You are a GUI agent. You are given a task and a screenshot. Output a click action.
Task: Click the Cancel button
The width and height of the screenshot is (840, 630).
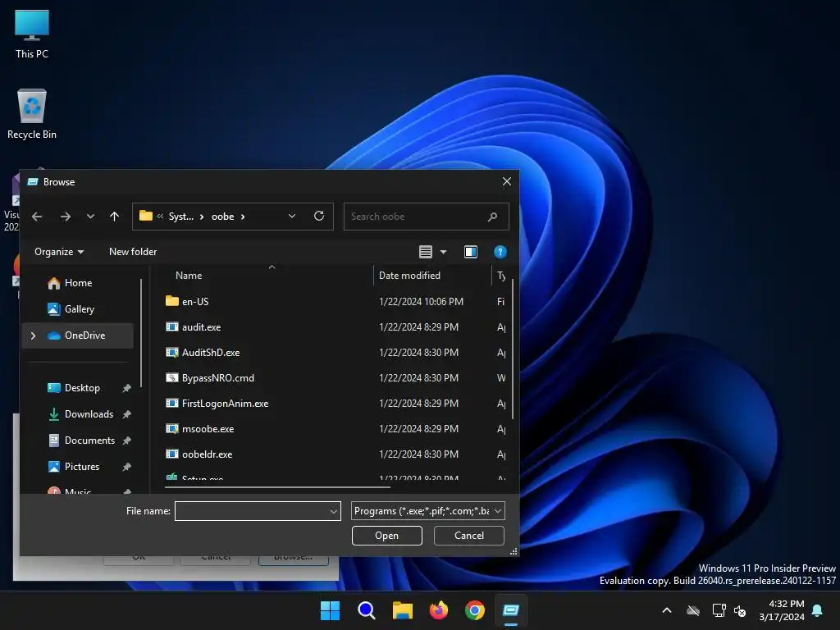(468, 536)
